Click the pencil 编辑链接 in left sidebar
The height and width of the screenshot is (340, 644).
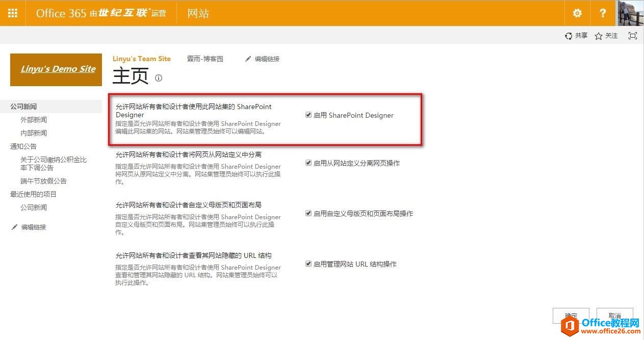(14, 227)
